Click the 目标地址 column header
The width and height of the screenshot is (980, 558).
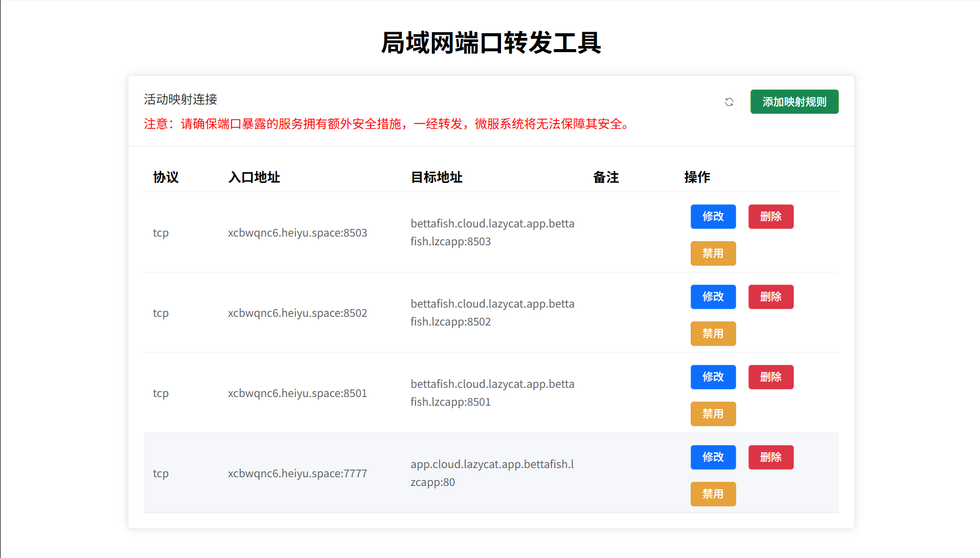437,177
